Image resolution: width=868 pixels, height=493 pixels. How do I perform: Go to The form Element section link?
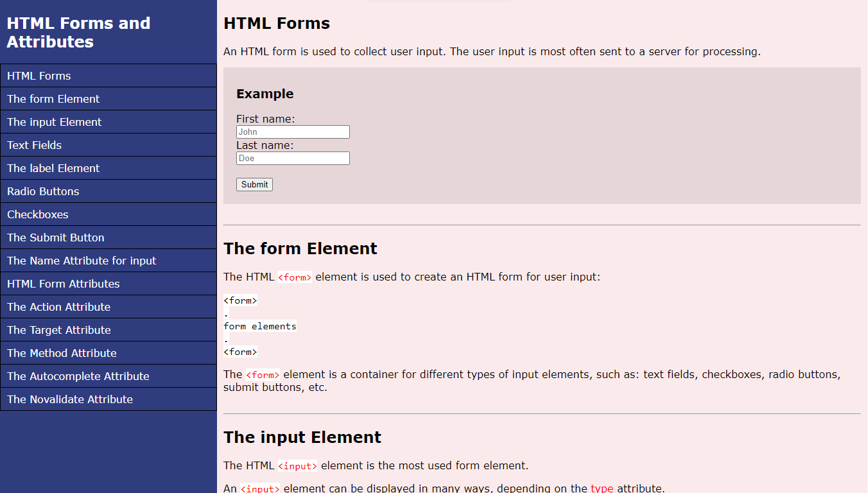[108, 99]
